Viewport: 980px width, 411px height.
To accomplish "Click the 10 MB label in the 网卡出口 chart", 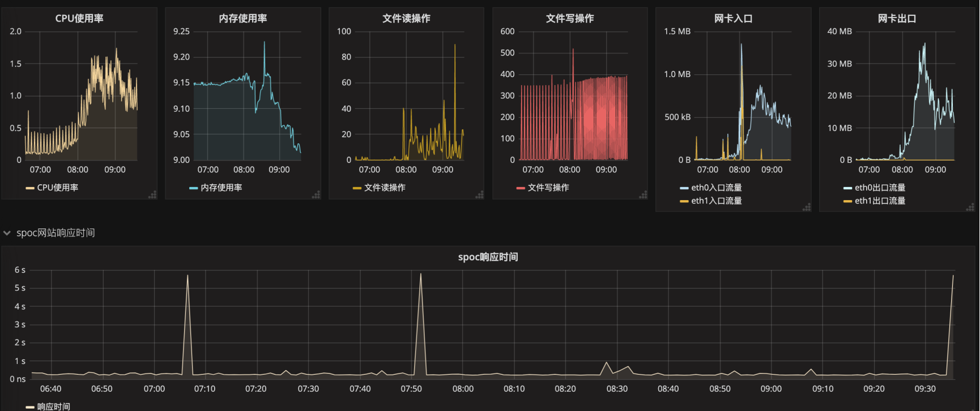I will tap(840, 128).
